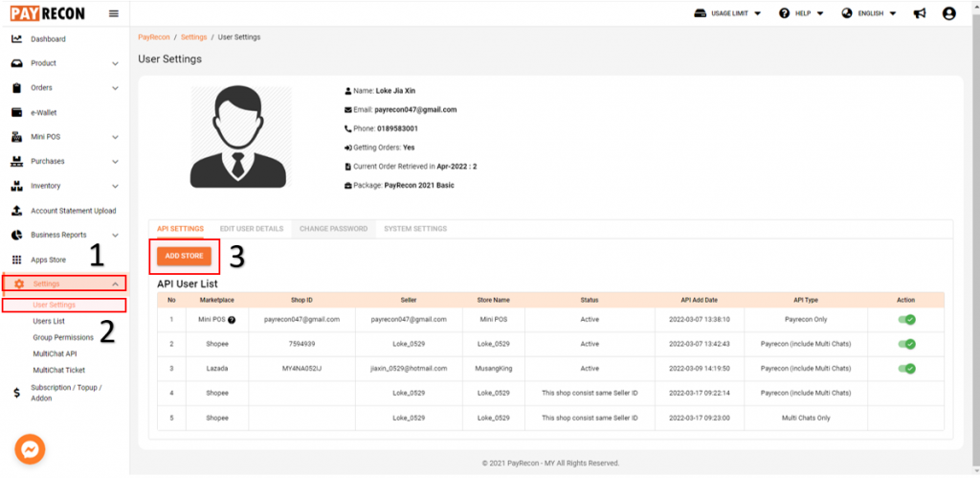Disable the Lazada MusangKing store toggle
Viewport: 980px width, 478px height.
(907, 369)
